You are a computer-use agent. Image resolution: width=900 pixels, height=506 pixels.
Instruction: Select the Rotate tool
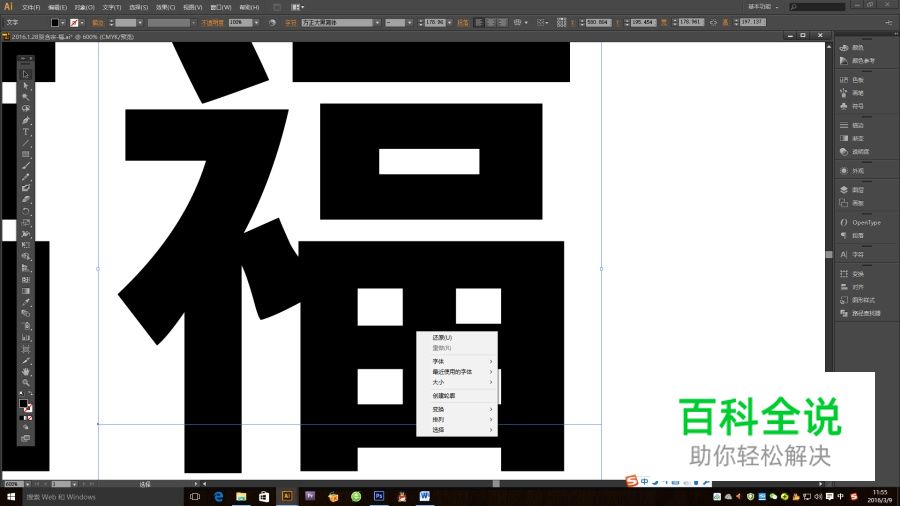pos(25,211)
